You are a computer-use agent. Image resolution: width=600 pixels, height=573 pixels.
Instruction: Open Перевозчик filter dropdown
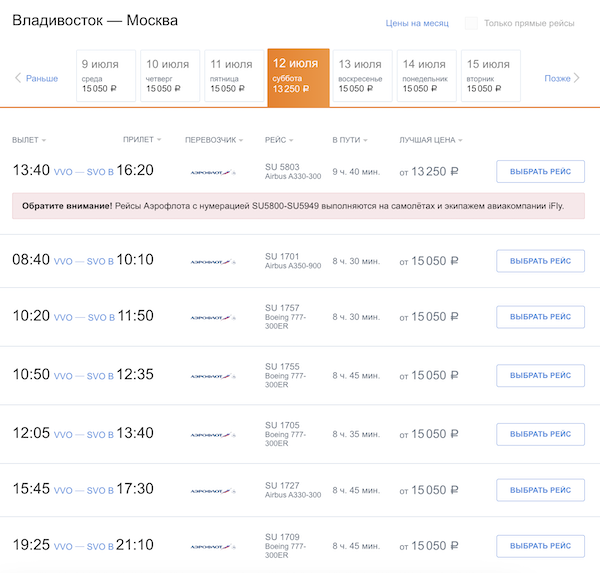pos(215,140)
